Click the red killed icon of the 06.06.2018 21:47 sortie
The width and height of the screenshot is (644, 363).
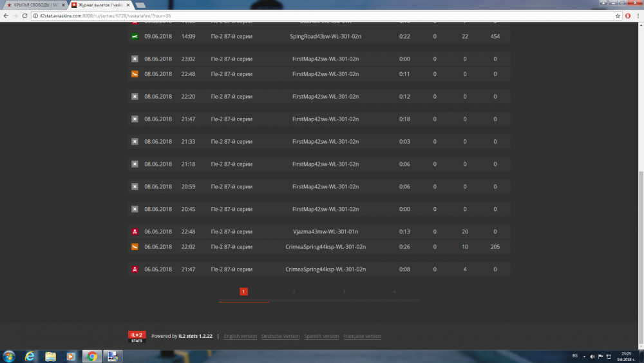135,270
